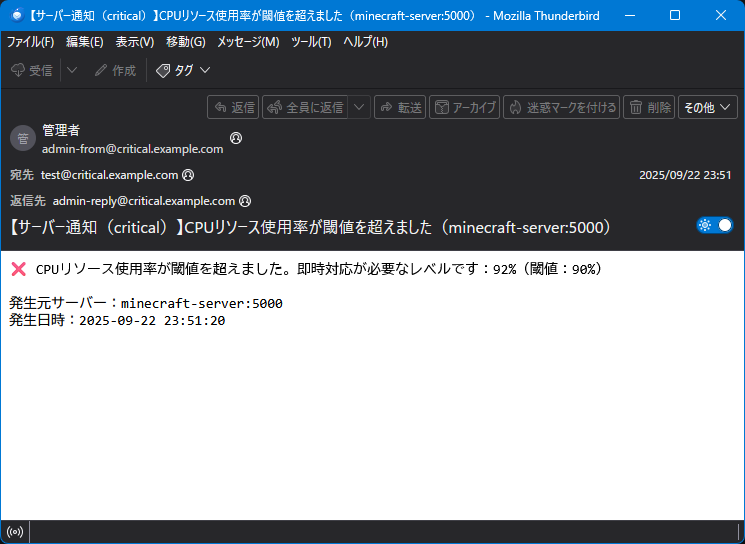745x544 pixels.
Task: Click the Thunderbird app icon in title bar
Action: [17, 15]
